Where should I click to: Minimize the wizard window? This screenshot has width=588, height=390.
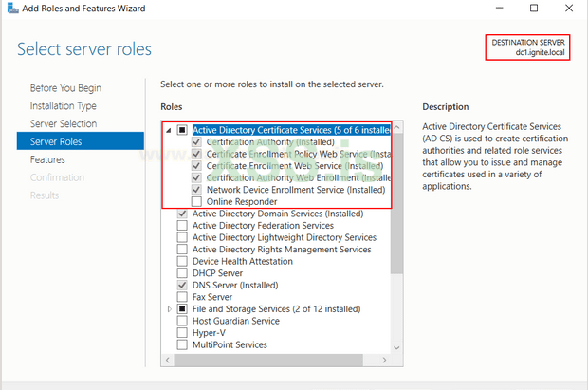tap(499, 8)
